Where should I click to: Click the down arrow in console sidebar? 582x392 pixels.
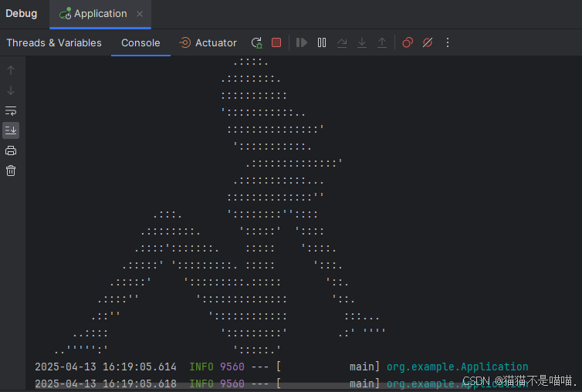(x=11, y=90)
